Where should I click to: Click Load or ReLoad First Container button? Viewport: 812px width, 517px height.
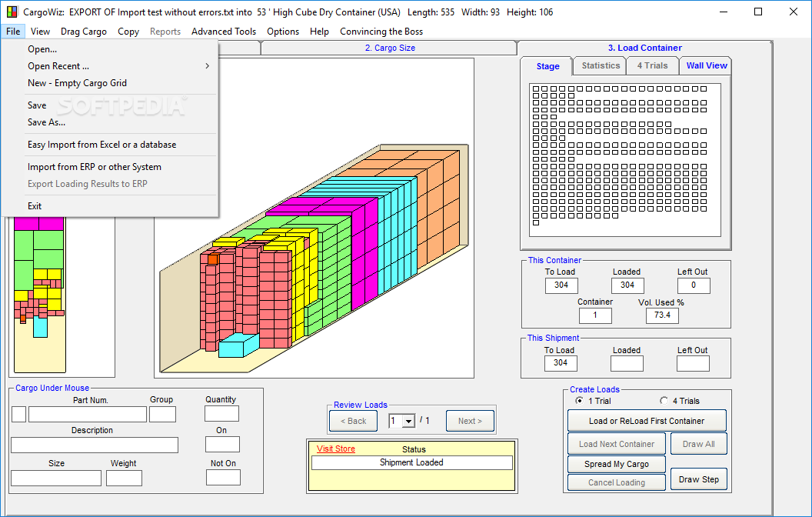point(646,421)
